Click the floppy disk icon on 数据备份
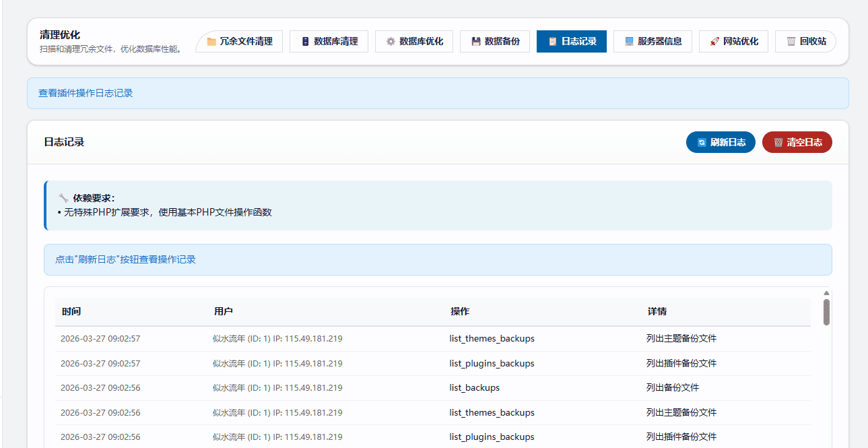868x448 pixels. tap(476, 42)
